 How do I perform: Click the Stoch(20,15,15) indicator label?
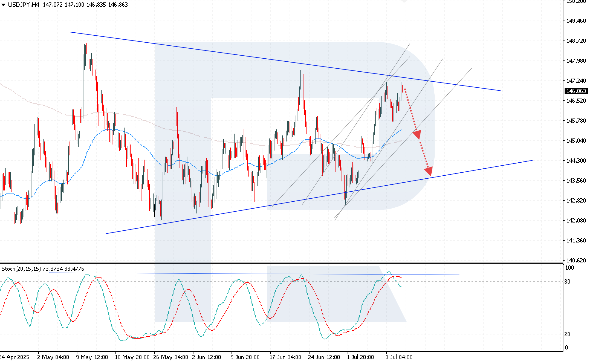21,269
